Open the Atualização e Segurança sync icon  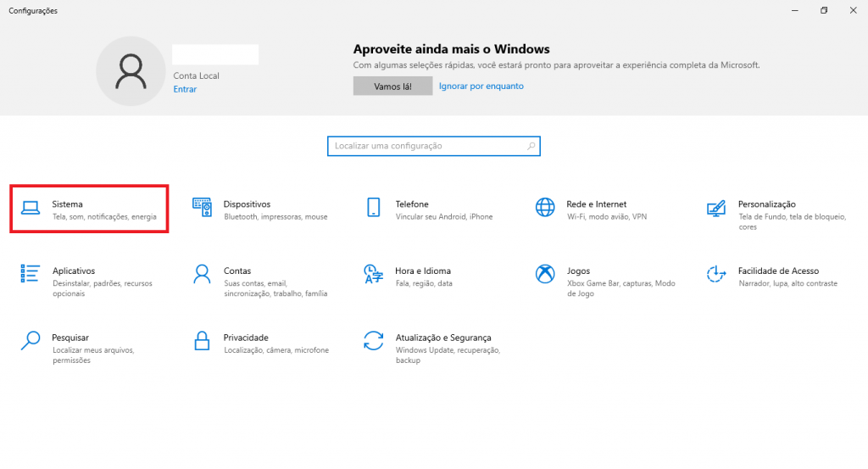(x=374, y=341)
